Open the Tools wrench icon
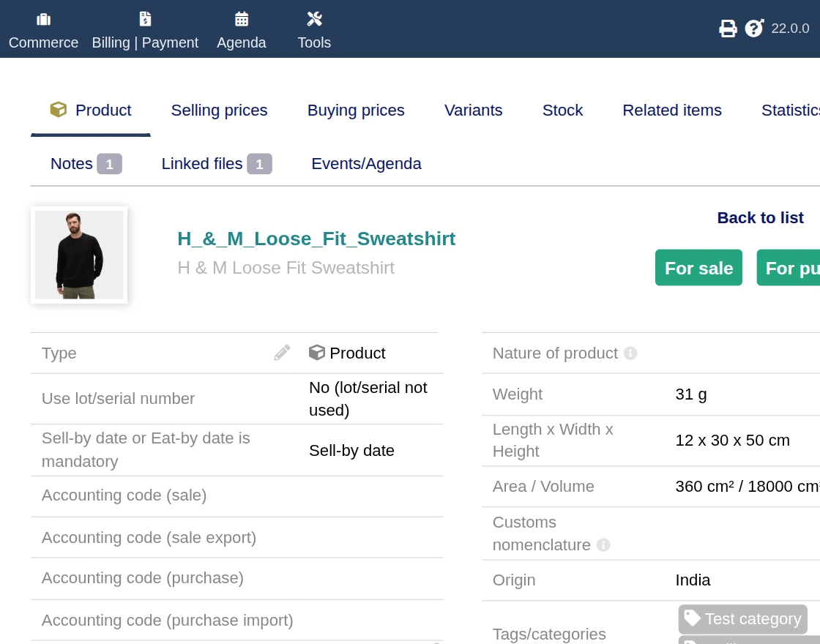 click(x=315, y=19)
